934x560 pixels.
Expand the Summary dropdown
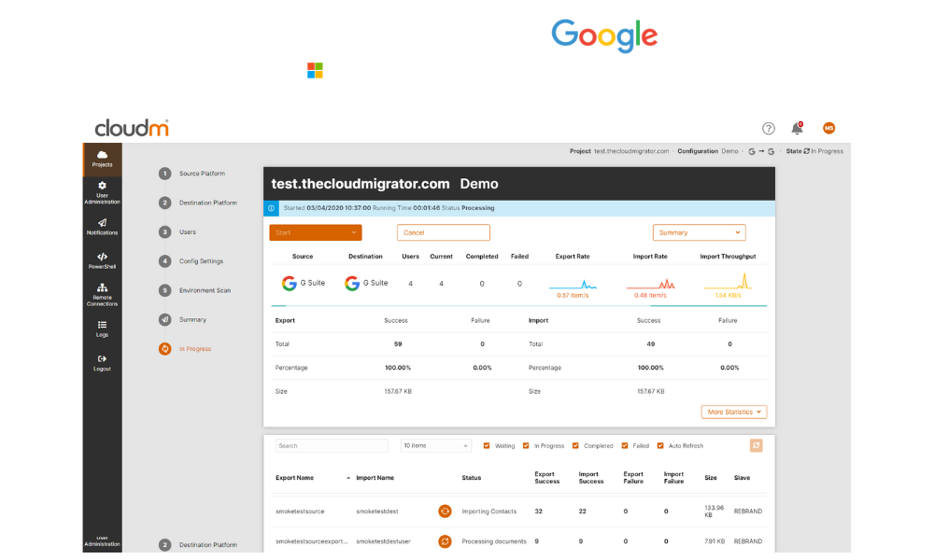pos(699,233)
